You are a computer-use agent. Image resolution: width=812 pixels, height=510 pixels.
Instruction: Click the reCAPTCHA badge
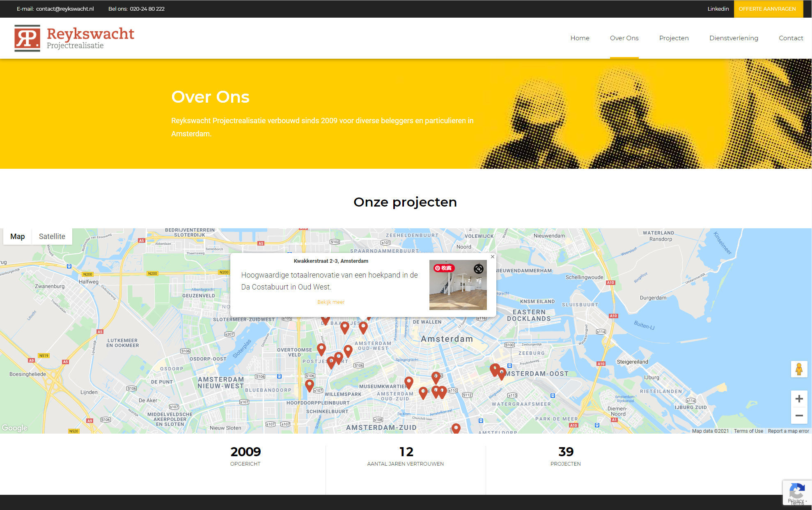pyautogui.click(x=797, y=492)
